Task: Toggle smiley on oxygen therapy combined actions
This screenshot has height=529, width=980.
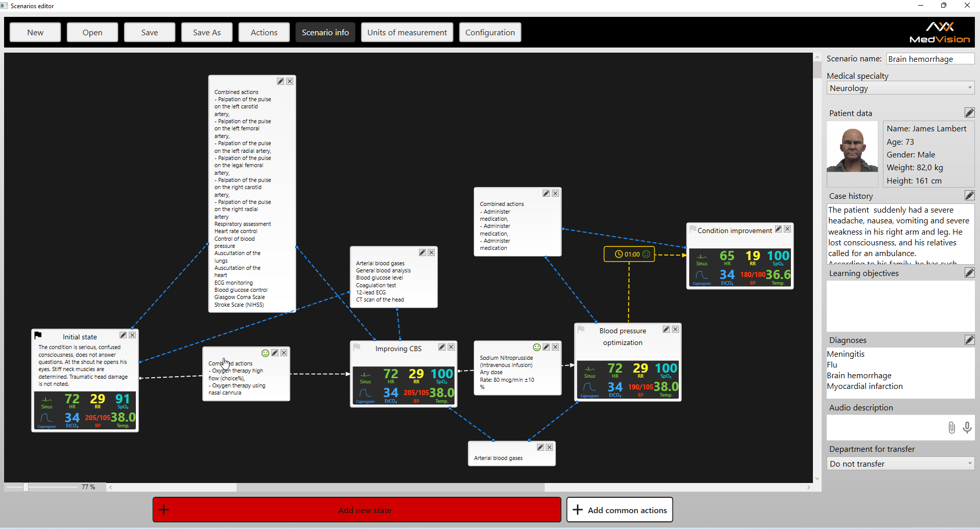Action: tap(265, 353)
